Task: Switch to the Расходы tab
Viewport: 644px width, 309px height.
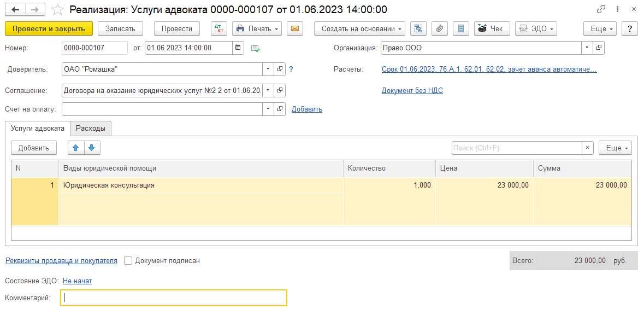Action: (x=91, y=129)
